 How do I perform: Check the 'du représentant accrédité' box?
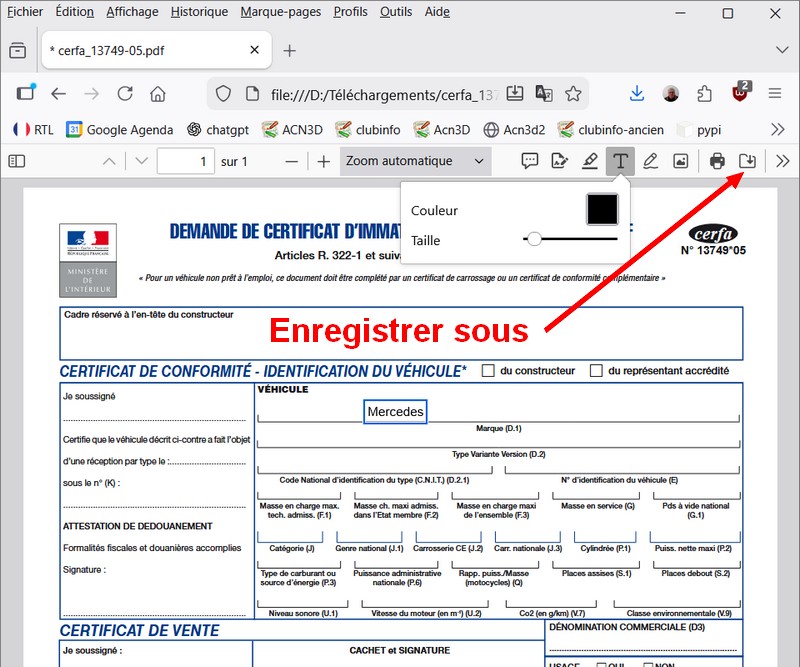tap(596, 371)
